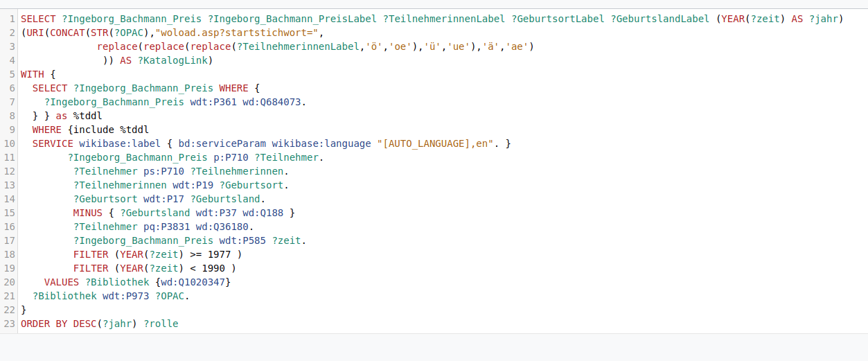Click the VALUES keyword on line 20
This screenshot has width=868, height=361.
62,282
